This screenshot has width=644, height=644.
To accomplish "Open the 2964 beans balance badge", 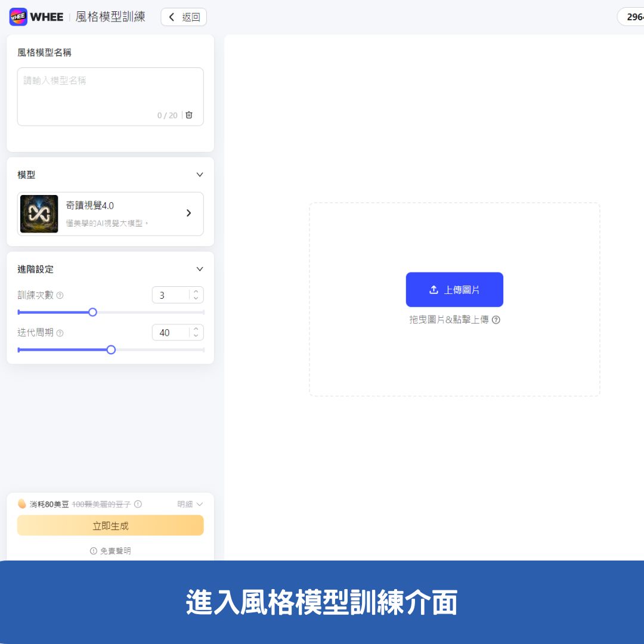I will [633, 17].
